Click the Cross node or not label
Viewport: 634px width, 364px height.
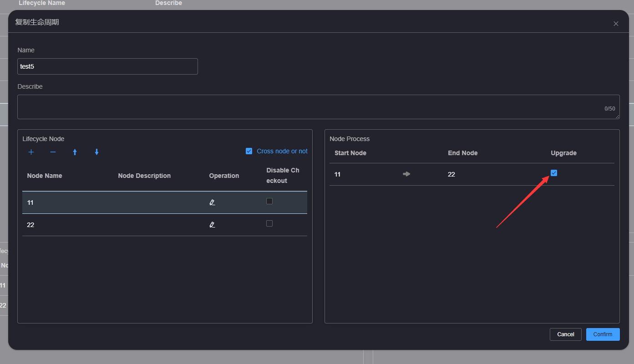pyautogui.click(x=282, y=151)
